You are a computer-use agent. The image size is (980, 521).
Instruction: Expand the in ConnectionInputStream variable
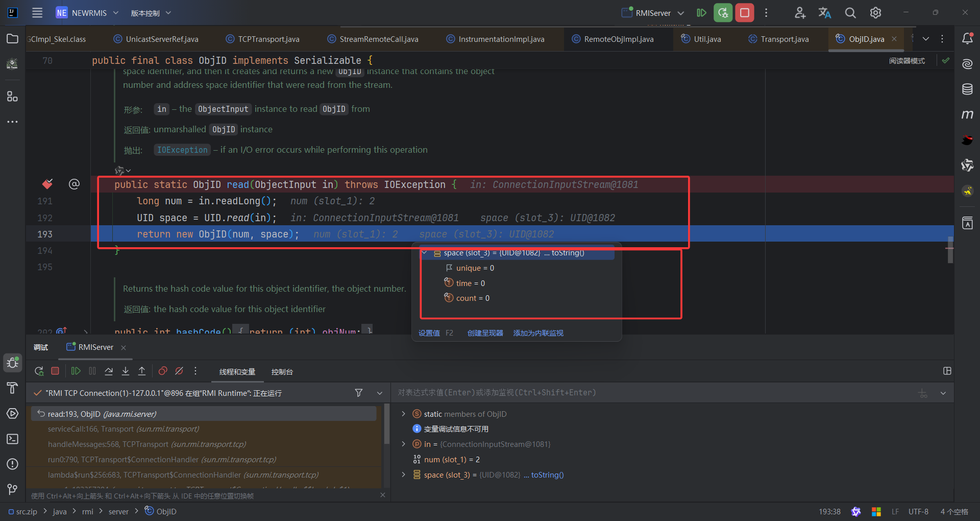(403, 444)
